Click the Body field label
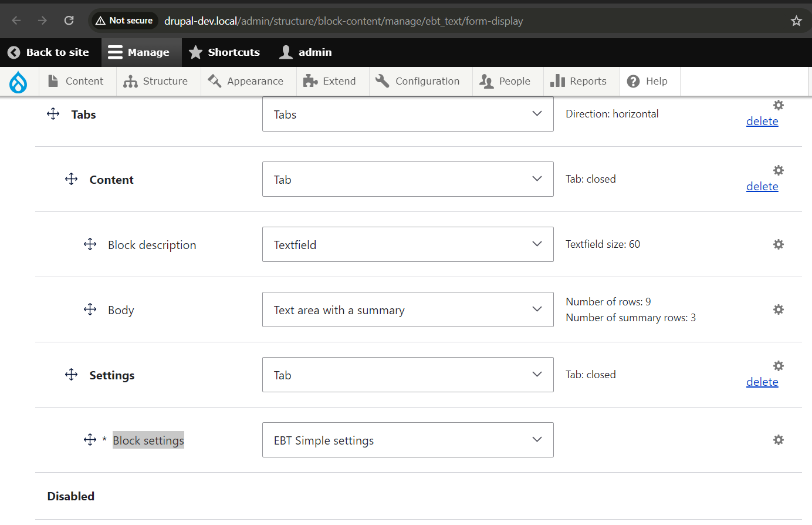The image size is (812, 525). point(121,310)
